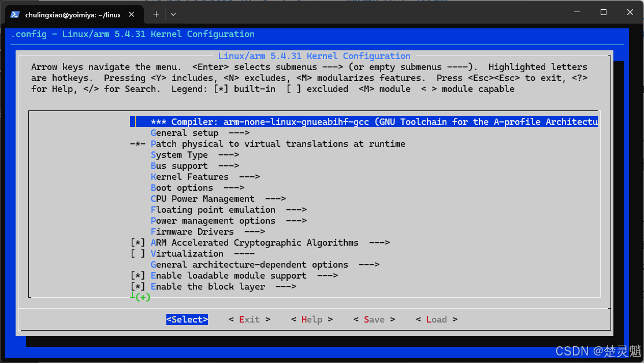Click the .config title text at top
Image resolution: width=644 pixels, height=363 pixels.
click(133, 34)
